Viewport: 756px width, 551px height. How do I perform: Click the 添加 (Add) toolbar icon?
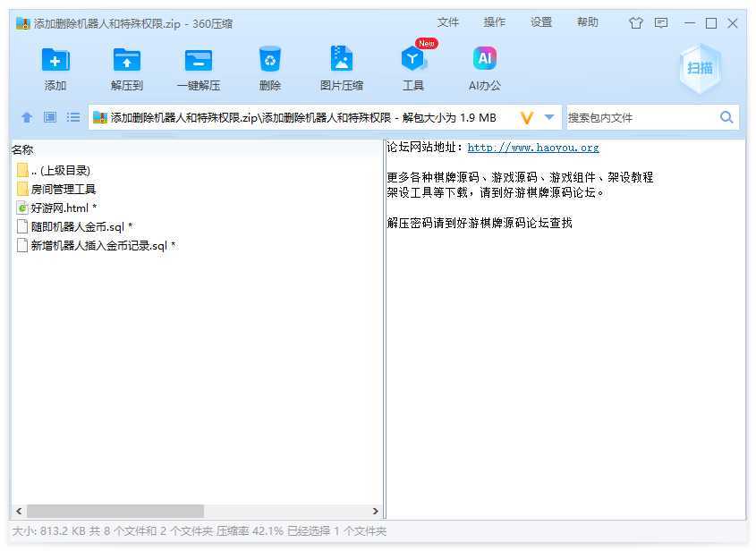pyautogui.click(x=55, y=60)
